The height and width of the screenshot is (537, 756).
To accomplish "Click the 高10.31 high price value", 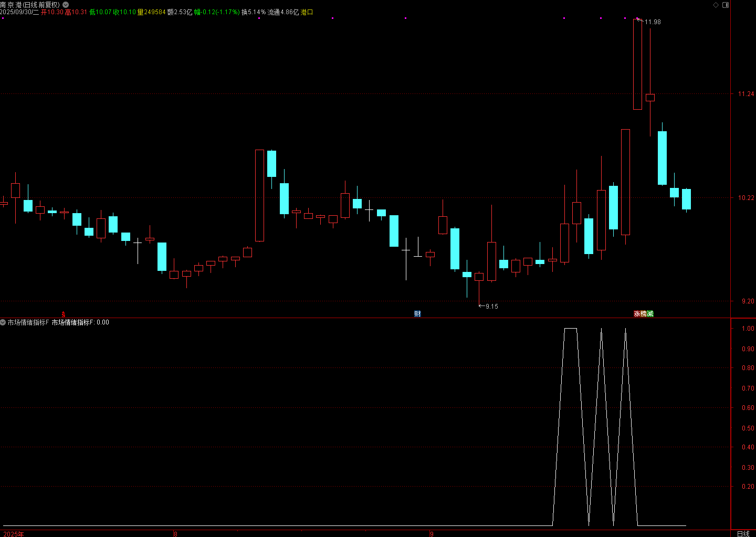I will pos(76,12).
